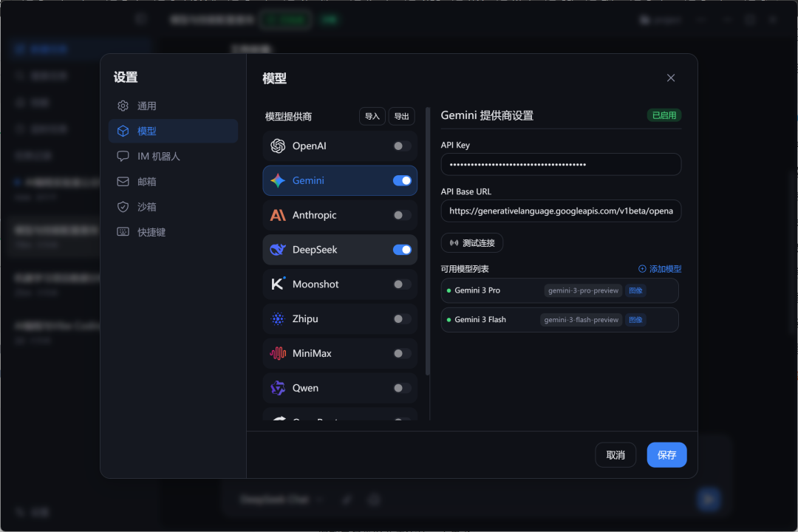Click the gear icon beside 通用

pyautogui.click(x=123, y=106)
